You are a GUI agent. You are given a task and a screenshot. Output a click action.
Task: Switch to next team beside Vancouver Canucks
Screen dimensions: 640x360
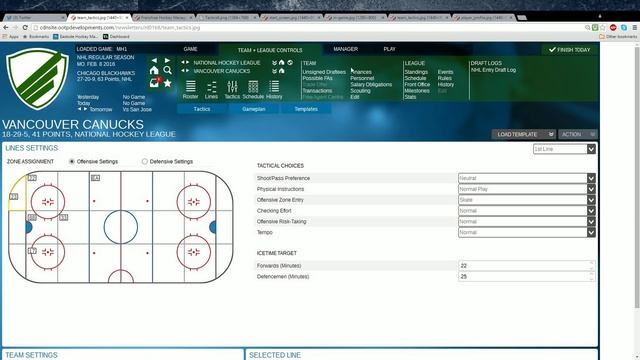click(x=188, y=71)
